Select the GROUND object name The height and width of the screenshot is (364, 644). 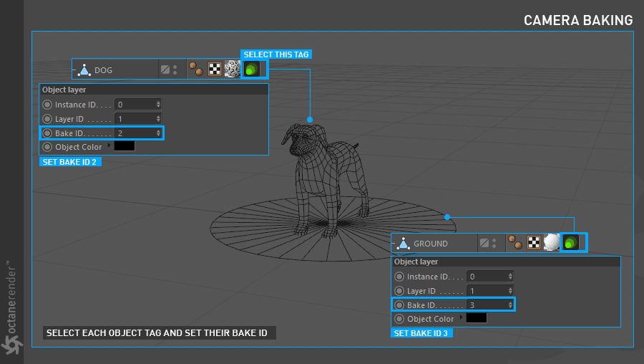(430, 244)
